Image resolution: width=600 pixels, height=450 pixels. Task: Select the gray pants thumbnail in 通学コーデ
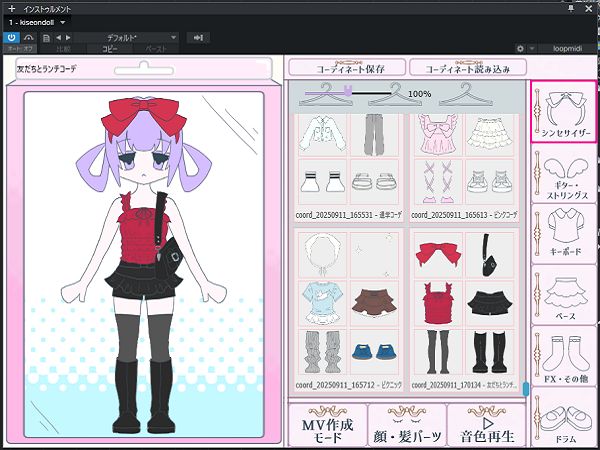coord(374,134)
